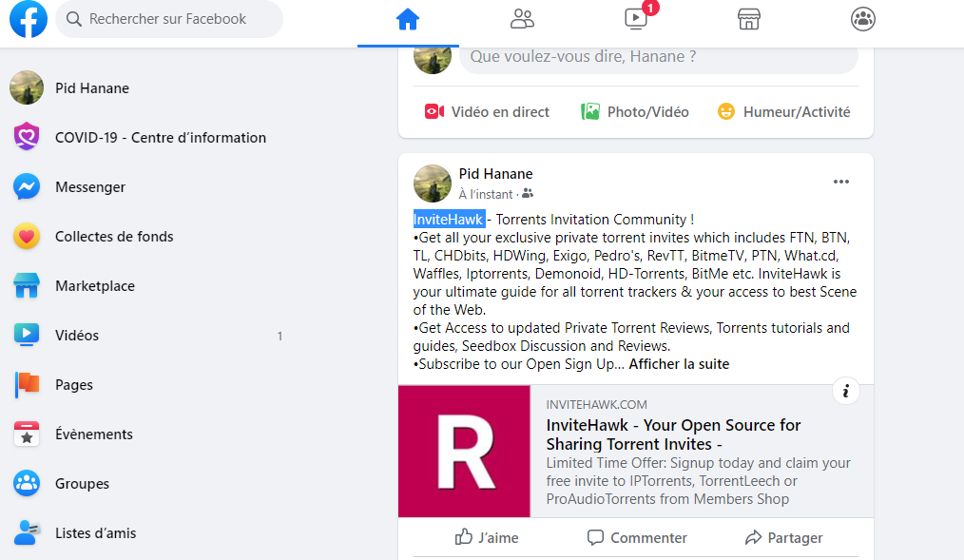Open InviteHawk link preview title
Viewport: 964px width, 560px height.
click(x=673, y=434)
